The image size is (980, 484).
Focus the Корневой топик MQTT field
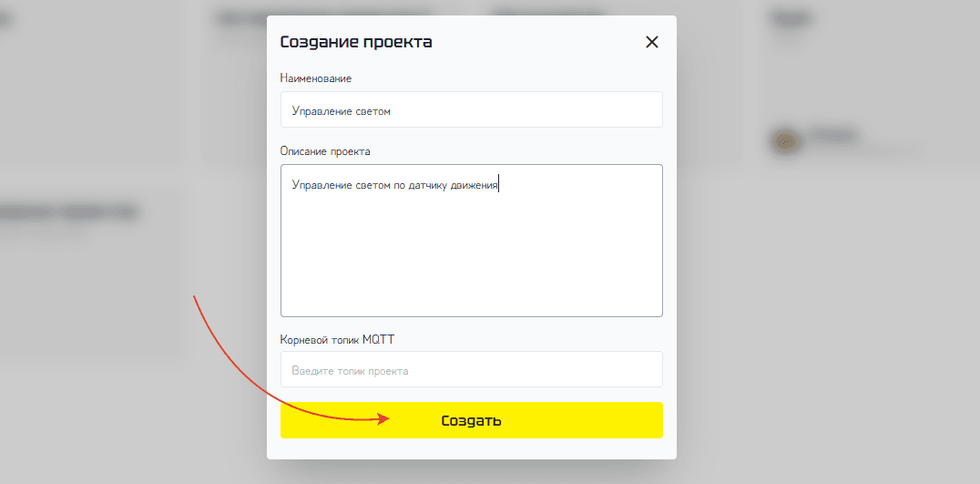click(471, 370)
